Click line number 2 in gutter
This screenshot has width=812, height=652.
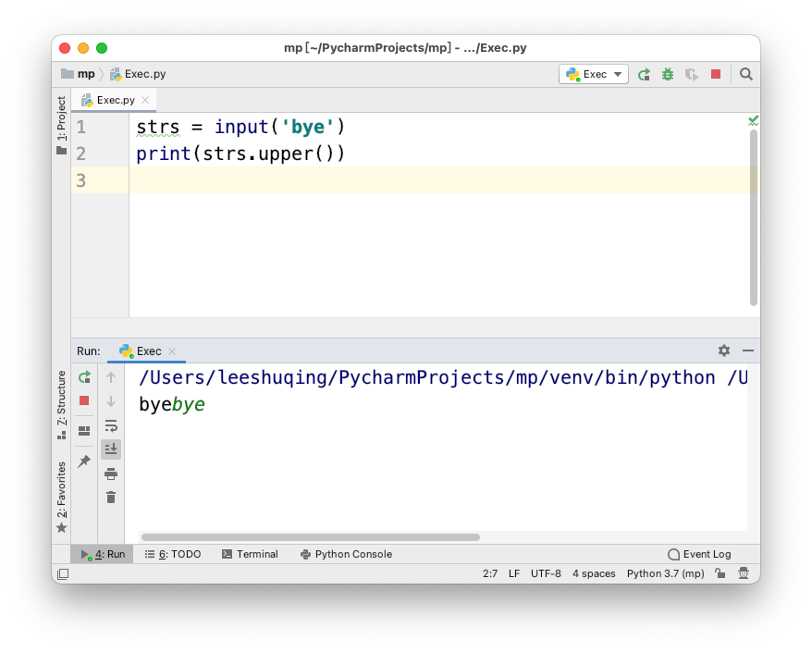[81, 154]
